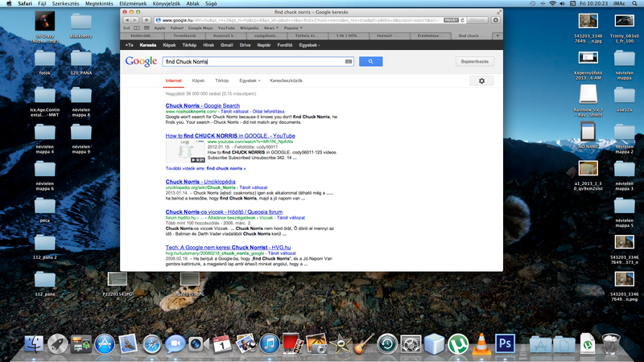Select the peca folder on desktop

pyautogui.click(x=45, y=210)
